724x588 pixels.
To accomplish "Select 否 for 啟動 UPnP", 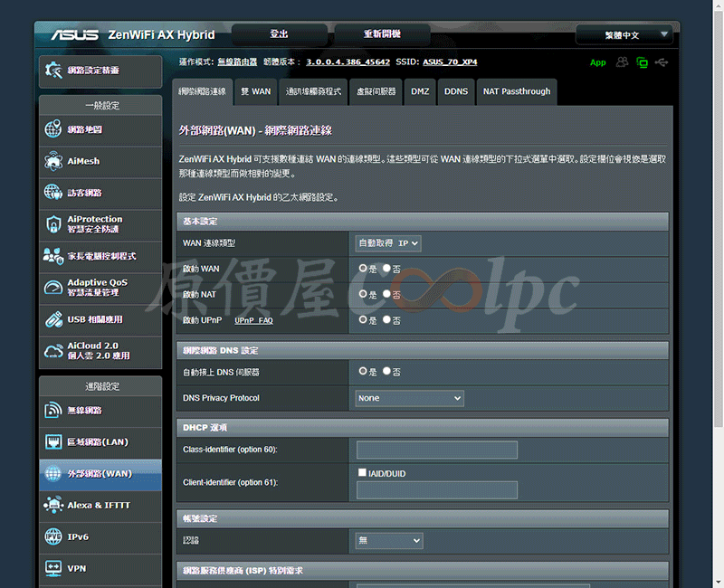I will (x=386, y=319).
